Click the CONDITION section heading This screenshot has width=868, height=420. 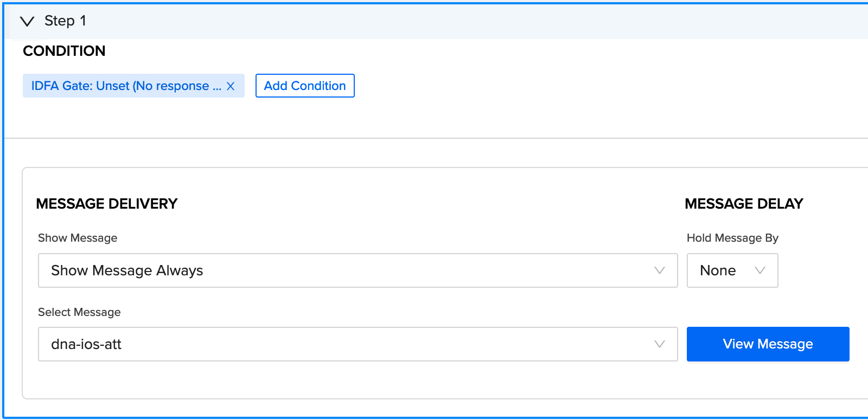click(x=64, y=51)
